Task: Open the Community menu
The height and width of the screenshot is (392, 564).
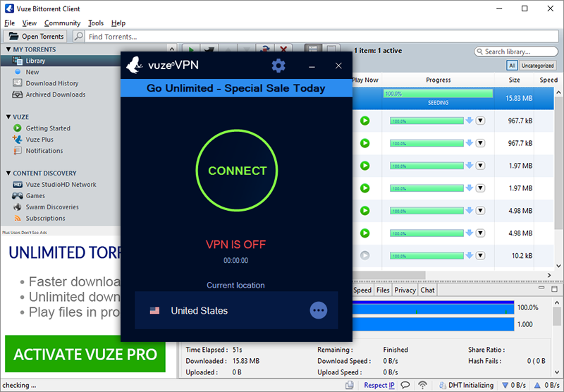Action: pos(62,23)
